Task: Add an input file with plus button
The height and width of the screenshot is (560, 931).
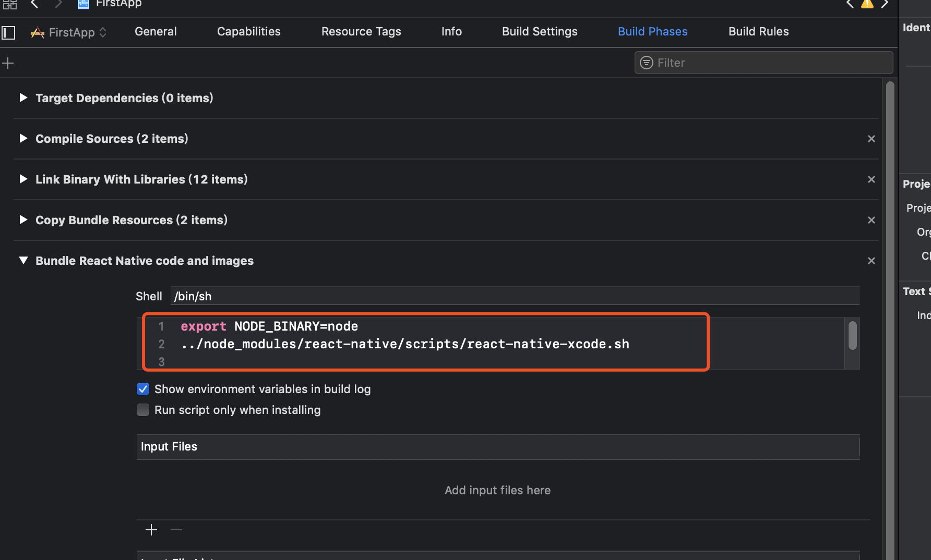Action: click(x=151, y=530)
